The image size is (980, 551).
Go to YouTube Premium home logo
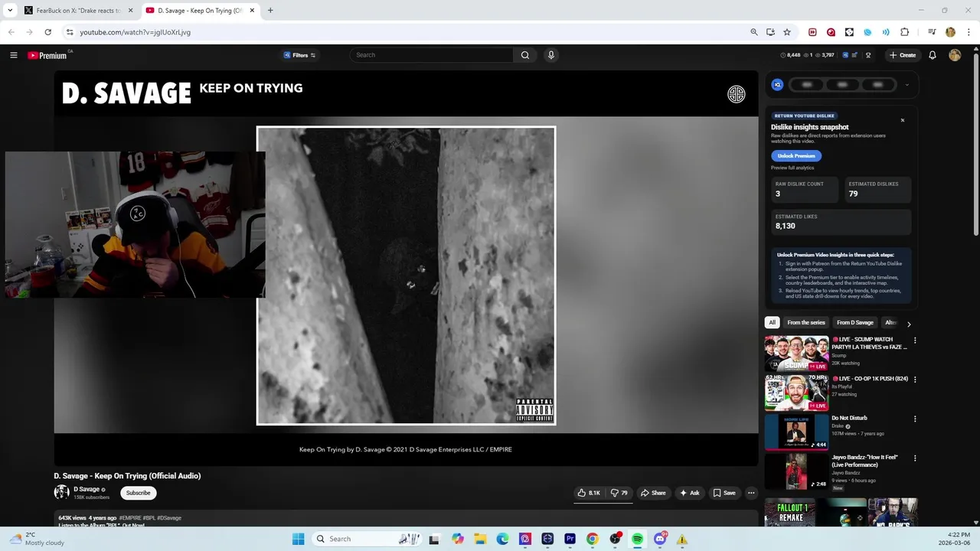(x=47, y=55)
